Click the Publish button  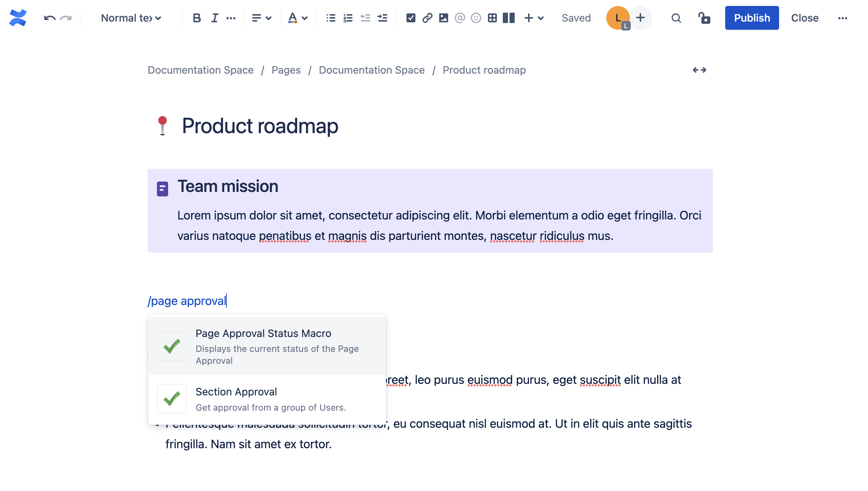coord(752,18)
